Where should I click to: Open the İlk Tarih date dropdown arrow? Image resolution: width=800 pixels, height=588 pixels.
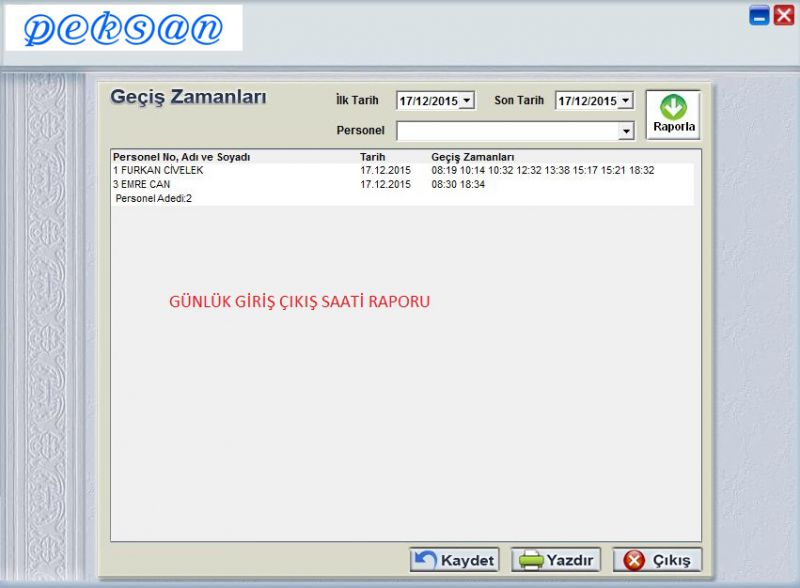pos(467,101)
